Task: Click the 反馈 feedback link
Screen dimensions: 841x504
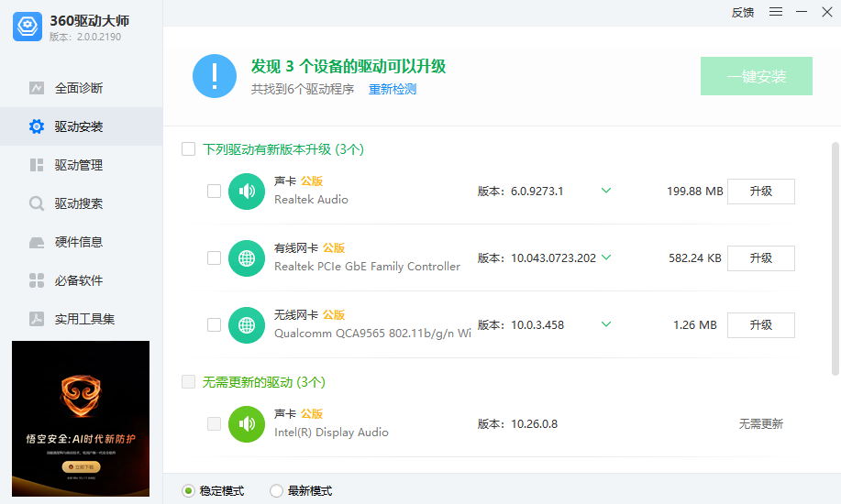Action: (743, 12)
